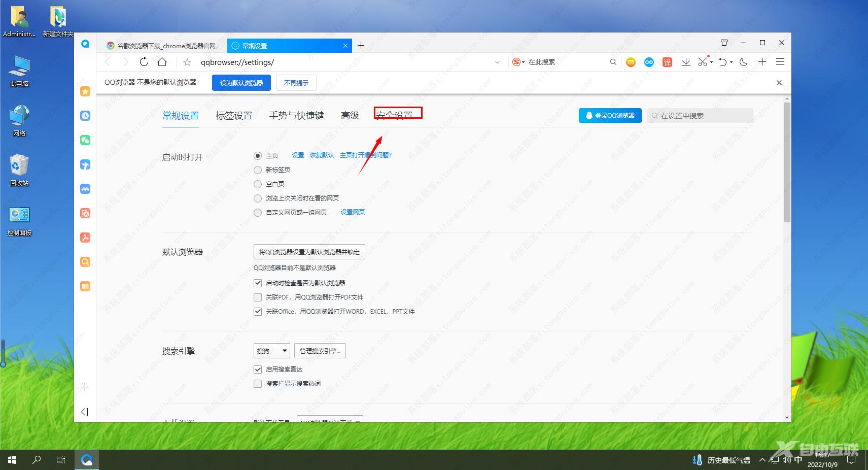Add a sidebar app with the plus icon
This screenshot has height=470, width=868.
[85, 387]
